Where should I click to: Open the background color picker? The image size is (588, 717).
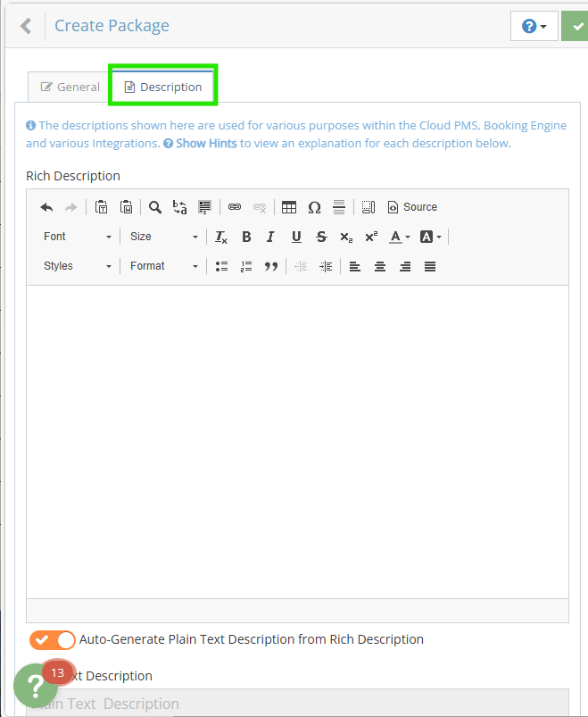(430, 237)
